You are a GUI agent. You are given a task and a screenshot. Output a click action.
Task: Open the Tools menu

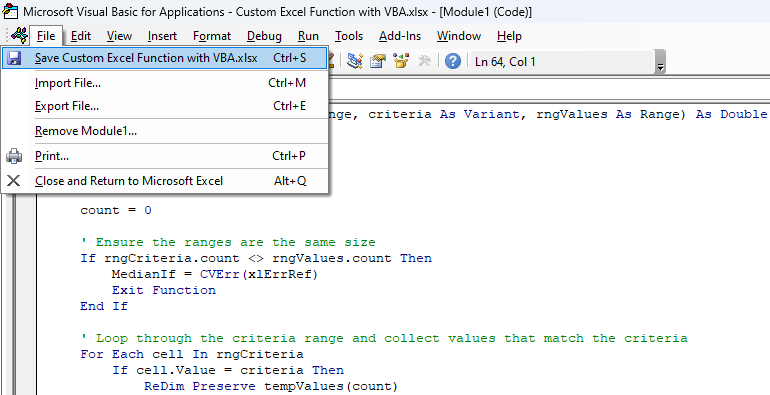349,36
